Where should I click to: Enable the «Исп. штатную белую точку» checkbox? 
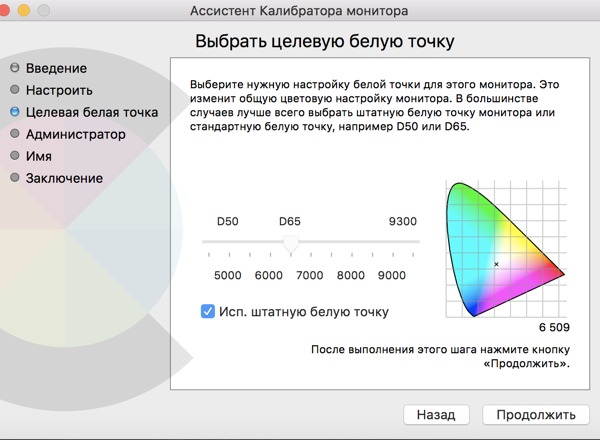(x=208, y=311)
